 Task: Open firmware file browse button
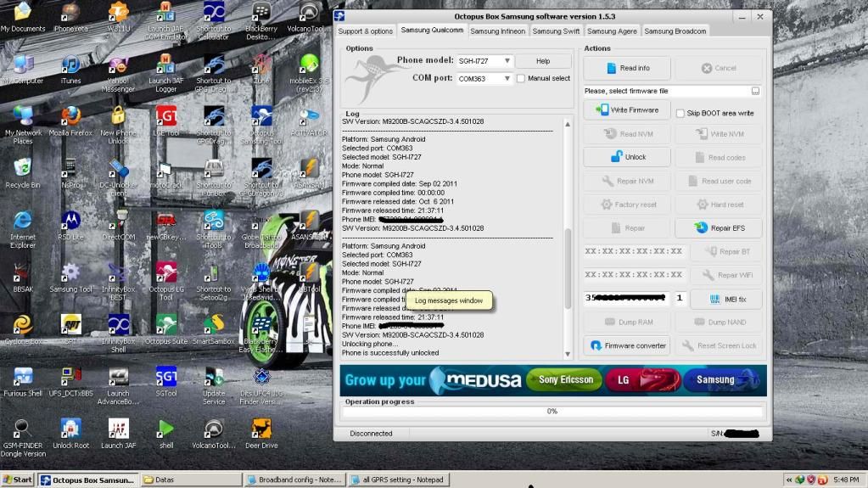point(755,91)
